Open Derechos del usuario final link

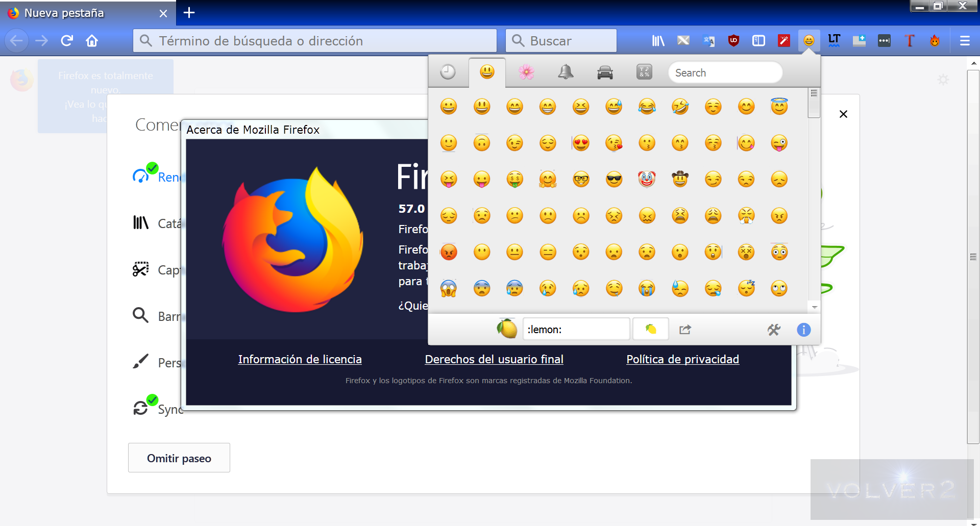click(x=494, y=359)
